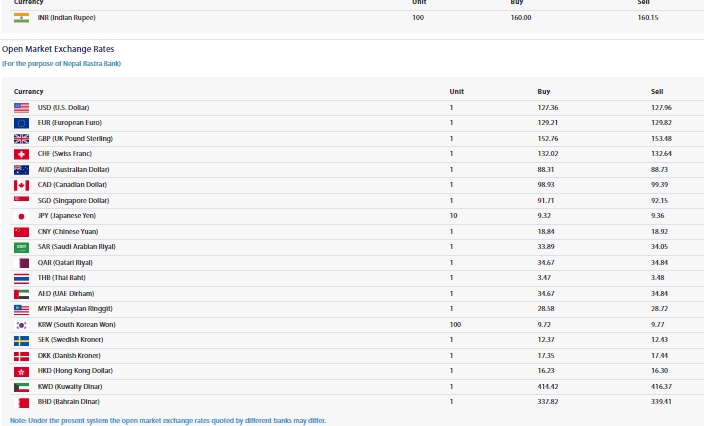Click the Sell column header in open market table
The height and width of the screenshot is (426, 704).
point(657,91)
